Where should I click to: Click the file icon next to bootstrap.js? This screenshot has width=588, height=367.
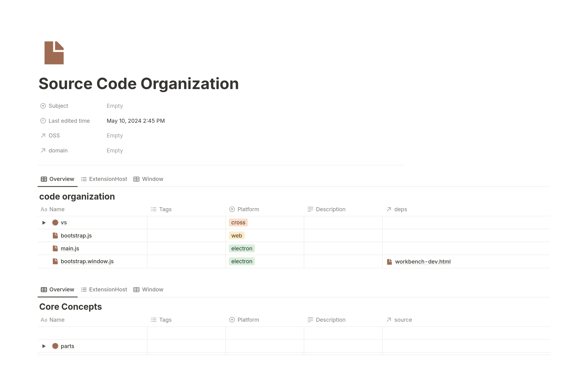55,235
